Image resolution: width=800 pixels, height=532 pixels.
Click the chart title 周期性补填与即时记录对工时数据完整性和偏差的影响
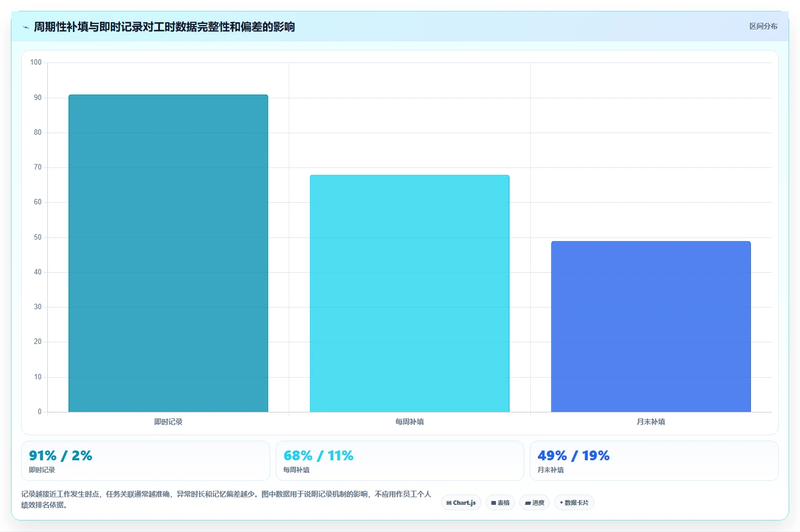coord(164,27)
